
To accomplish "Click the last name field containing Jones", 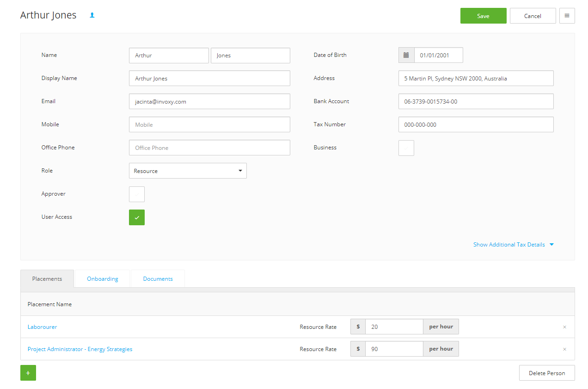I will click(x=251, y=56).
